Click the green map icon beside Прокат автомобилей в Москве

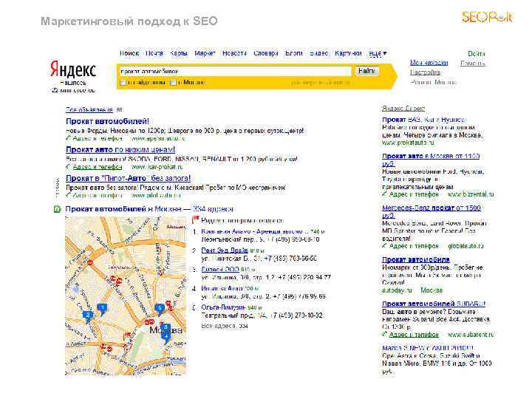57,209
